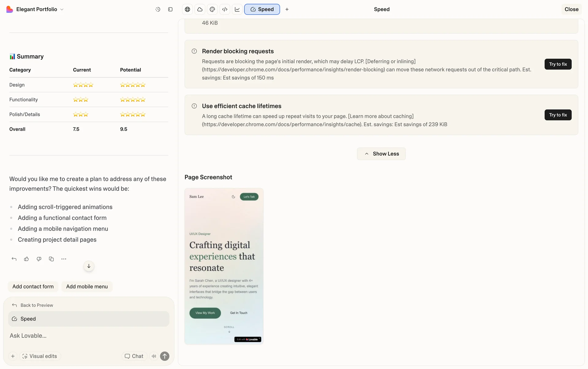Viewport: 588px width, 369px height.
Task: Toggle the sidebar panel icon
Action: point(170,9)
